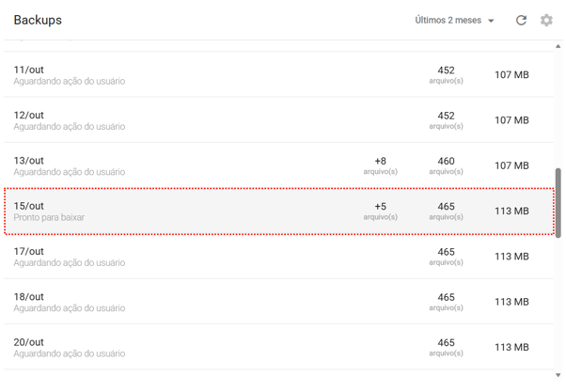Image resolution: width=566 pixels, height=392 pixels.
Task: Click the 15/out backup date
Action: point(29,206)
